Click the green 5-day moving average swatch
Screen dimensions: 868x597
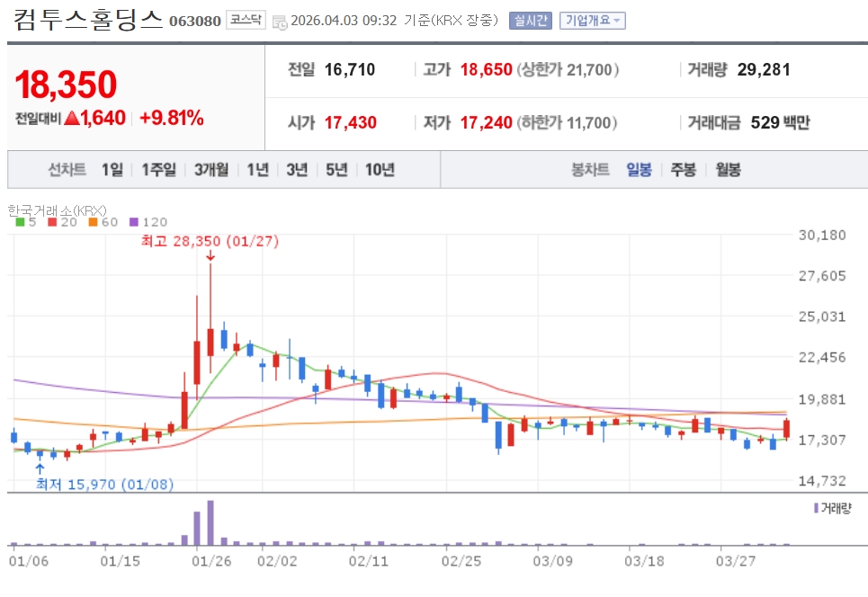point(20,222)
